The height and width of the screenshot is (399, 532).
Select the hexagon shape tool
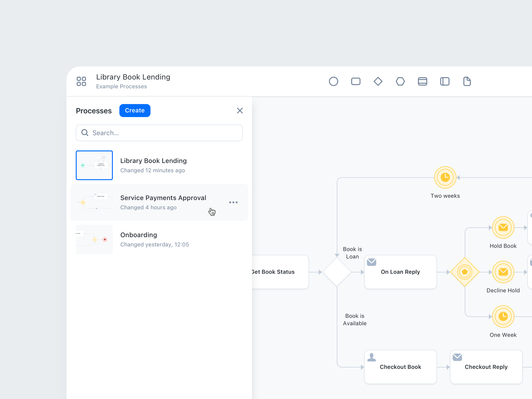400,81
